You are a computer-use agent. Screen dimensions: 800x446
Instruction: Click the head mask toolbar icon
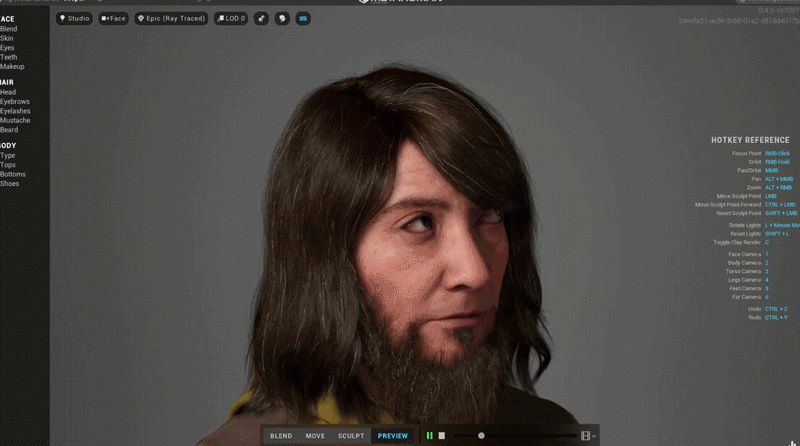[x=282, y=18]
